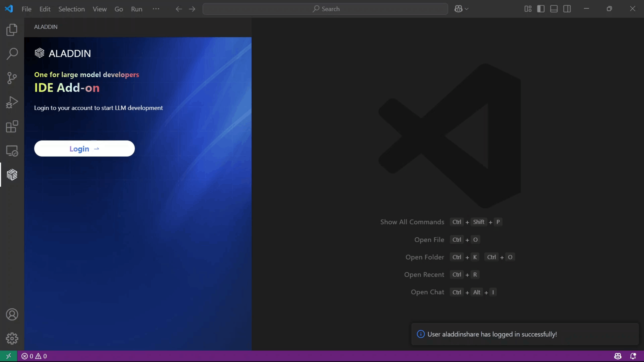Open Run and Debug view
This screenshot has width=644, height=362.
coord(12,102)
